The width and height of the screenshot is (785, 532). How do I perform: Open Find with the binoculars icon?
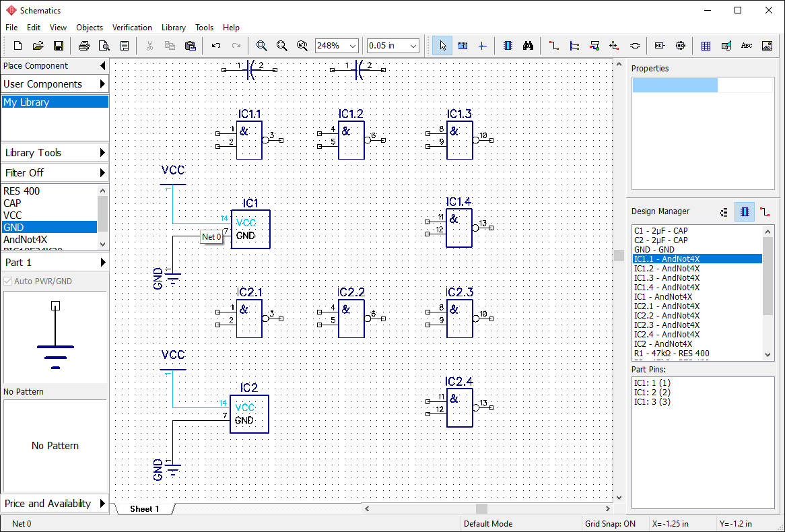(528, 46)
